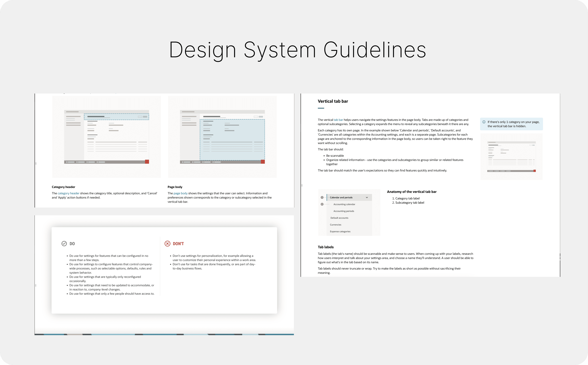Select the Calendar and periods category tab

[341, 197]
